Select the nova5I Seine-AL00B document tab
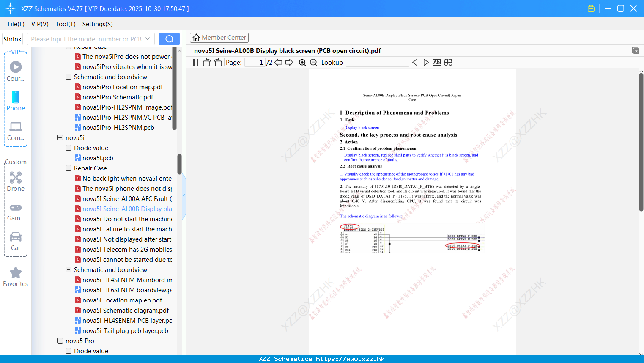This screenshot has height=363, width=644. click(x=288, y=51)
